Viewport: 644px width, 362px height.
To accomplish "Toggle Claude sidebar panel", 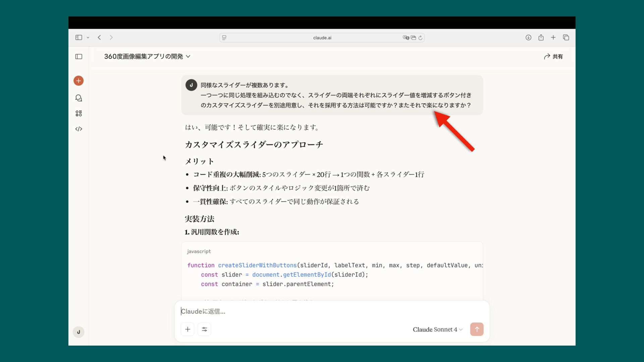I will (x=79, y=57).
